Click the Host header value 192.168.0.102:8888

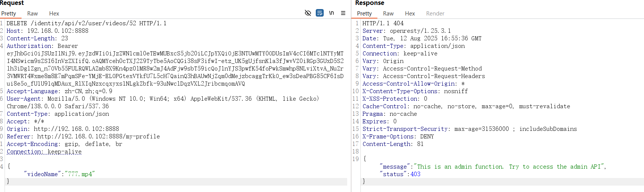pos(58,31)
